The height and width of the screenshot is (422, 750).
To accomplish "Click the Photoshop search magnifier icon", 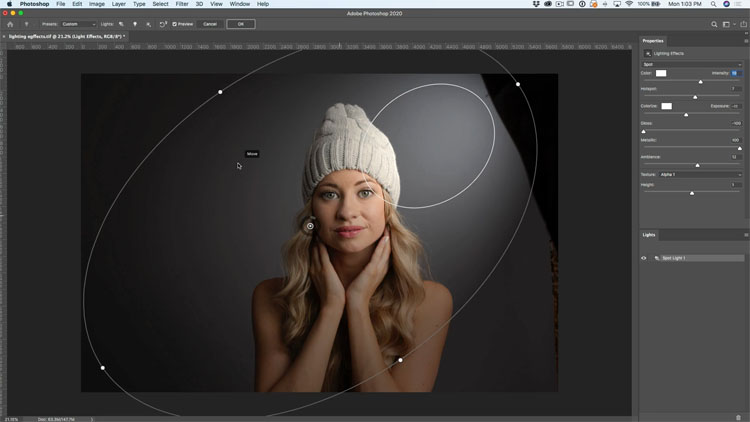I will [x=714, y=24].
